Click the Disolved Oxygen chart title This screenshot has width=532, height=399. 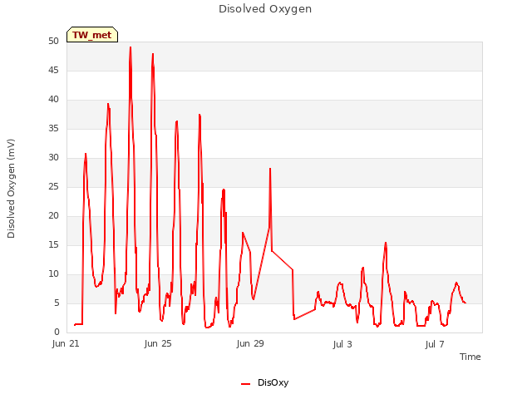(265, 9)
